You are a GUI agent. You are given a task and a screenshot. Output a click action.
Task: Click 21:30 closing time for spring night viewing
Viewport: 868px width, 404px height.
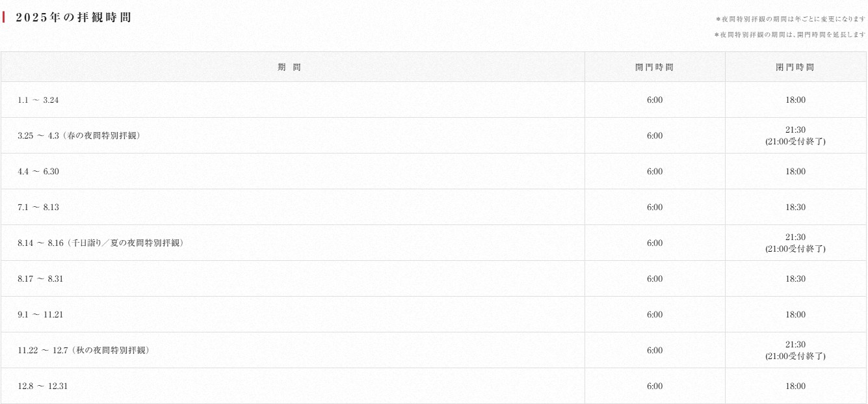795,130
